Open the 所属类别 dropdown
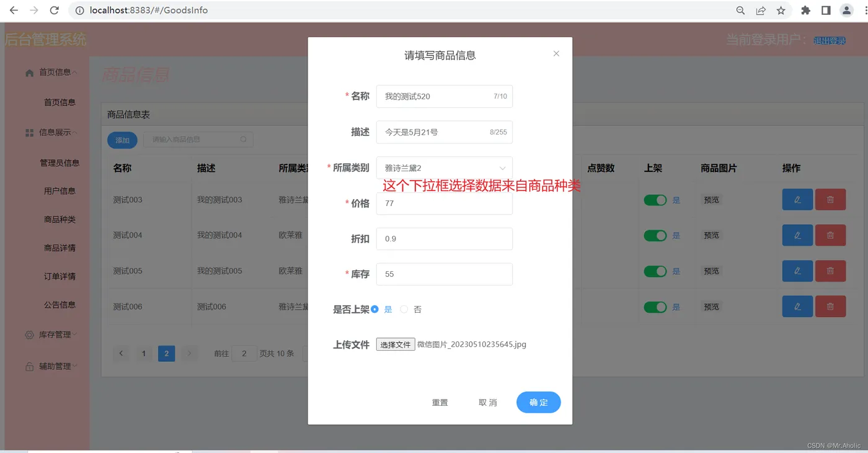Screen dimensions: 868x453 [445, 168]
